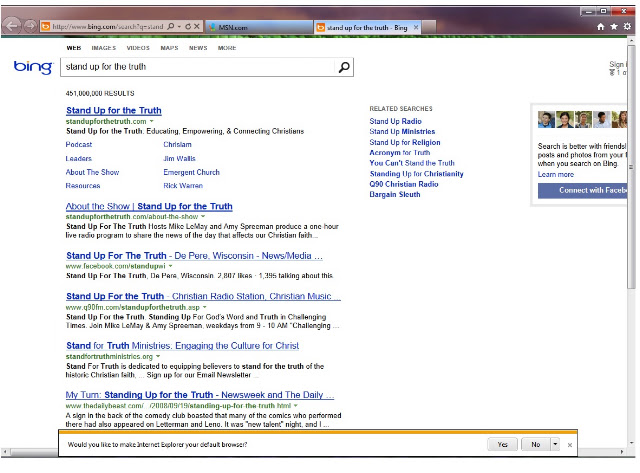Open the VIDEOS search category

point(138,48)
